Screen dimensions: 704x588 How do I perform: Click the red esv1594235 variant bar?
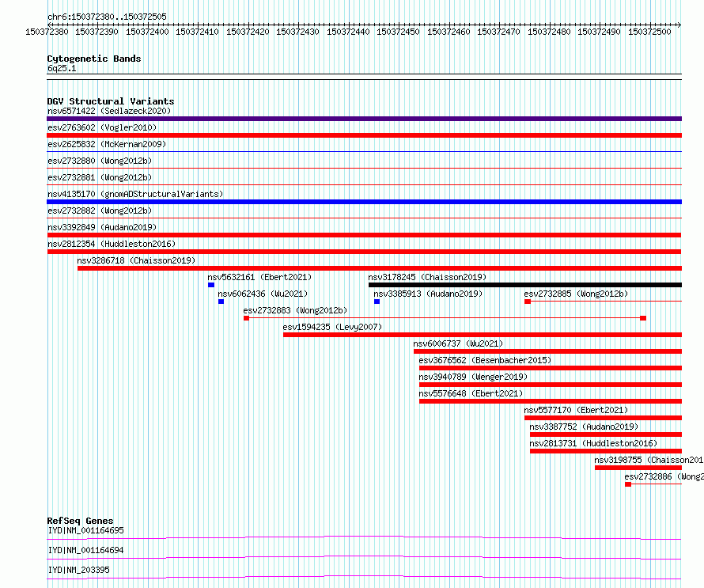tap(483, 335)
